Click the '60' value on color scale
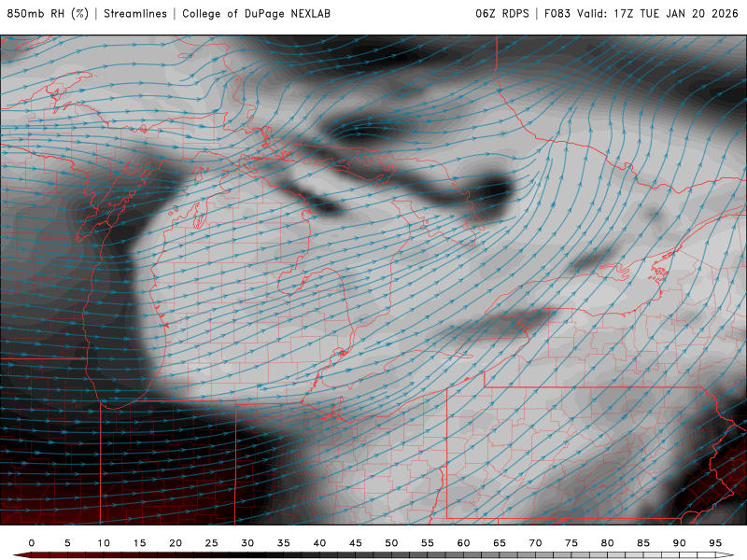 point(463,543)
